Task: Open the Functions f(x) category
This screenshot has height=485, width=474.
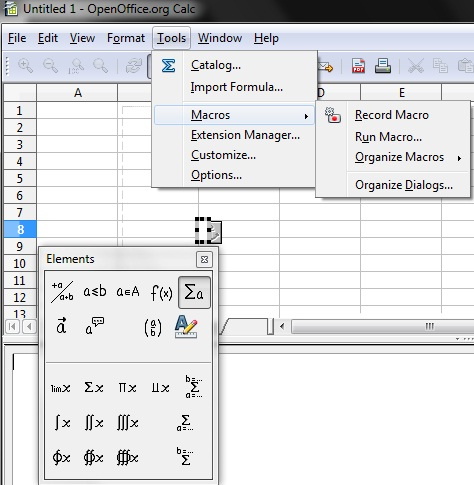Action: point(161,293)
